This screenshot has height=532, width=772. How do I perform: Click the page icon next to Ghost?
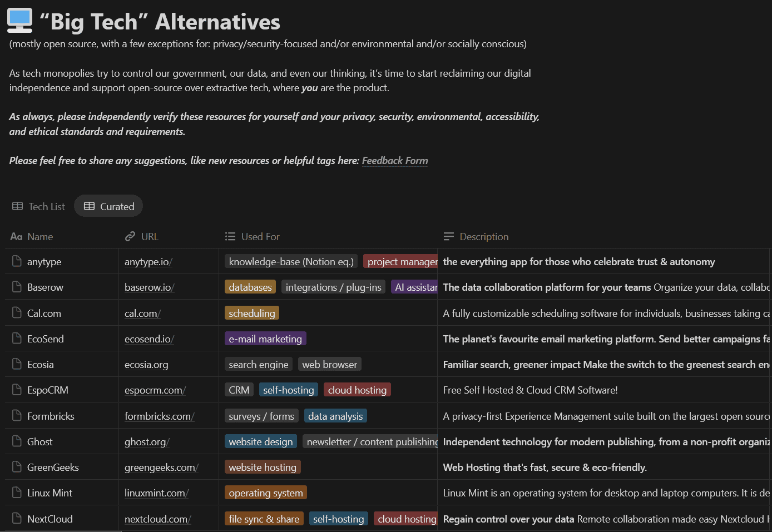(15, 441)
